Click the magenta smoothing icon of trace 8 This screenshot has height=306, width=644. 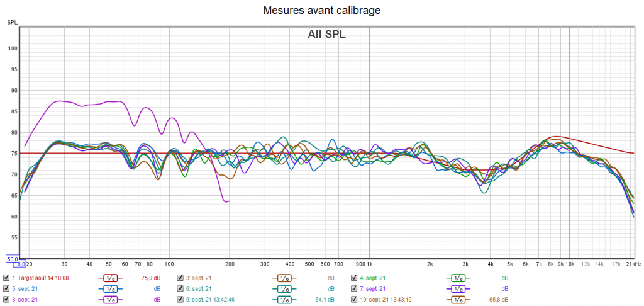110,300
